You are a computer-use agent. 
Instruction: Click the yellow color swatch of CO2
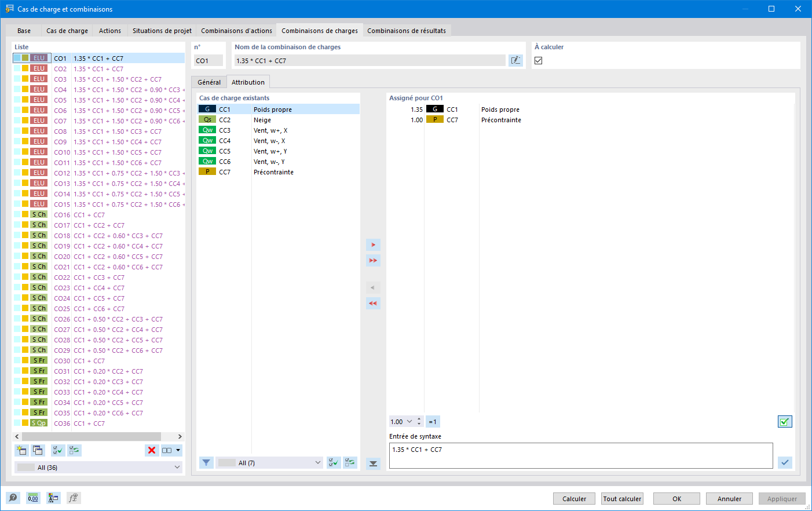coord(25,68)
